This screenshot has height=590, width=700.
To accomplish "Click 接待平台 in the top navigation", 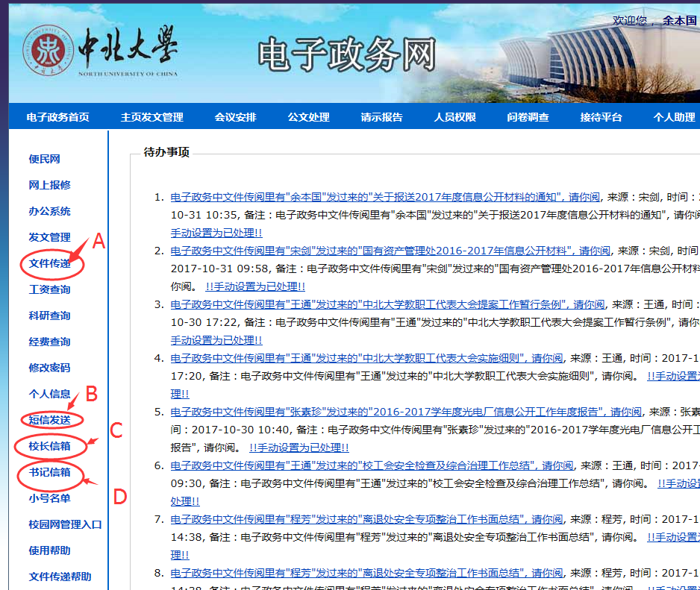I will 601,117.
